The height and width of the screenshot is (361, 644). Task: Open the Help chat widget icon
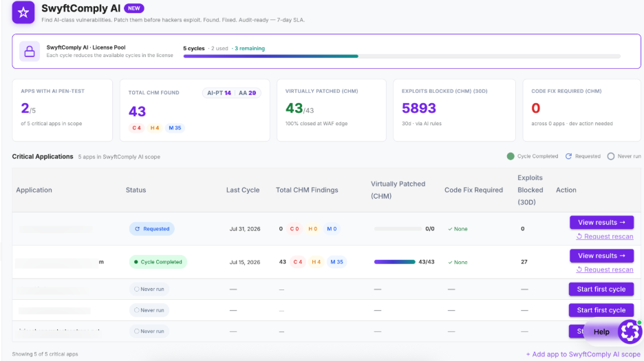[x=630, y=331]
